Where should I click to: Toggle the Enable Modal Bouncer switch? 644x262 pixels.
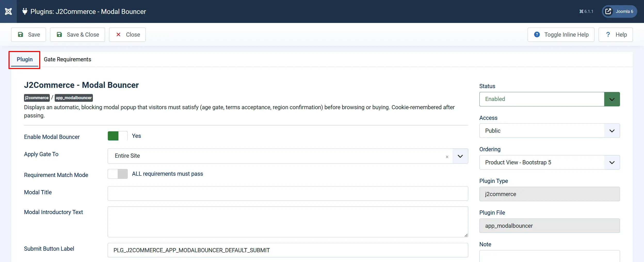[118, 136]
